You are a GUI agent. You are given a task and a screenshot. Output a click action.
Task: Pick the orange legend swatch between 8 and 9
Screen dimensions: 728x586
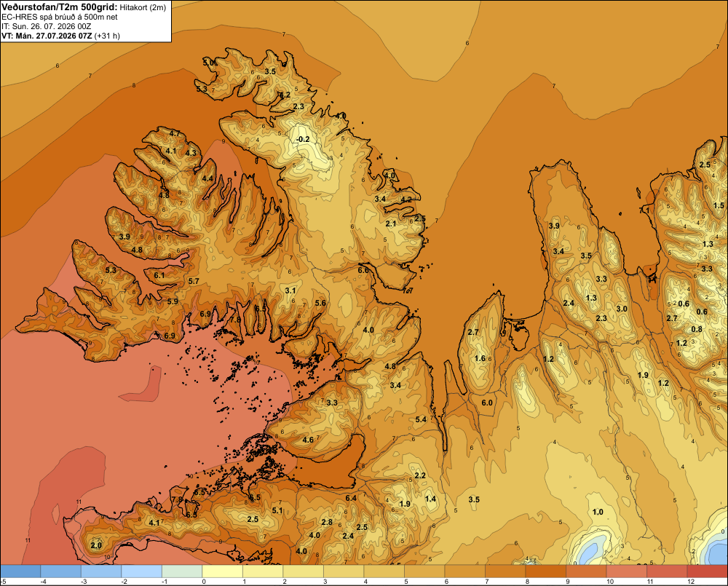545,571
